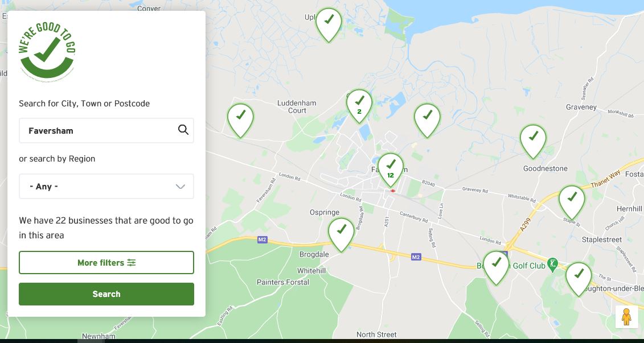Click the marker northeast of Faversham town
This screenshot has width=644, height=343.
pos(427,118)
